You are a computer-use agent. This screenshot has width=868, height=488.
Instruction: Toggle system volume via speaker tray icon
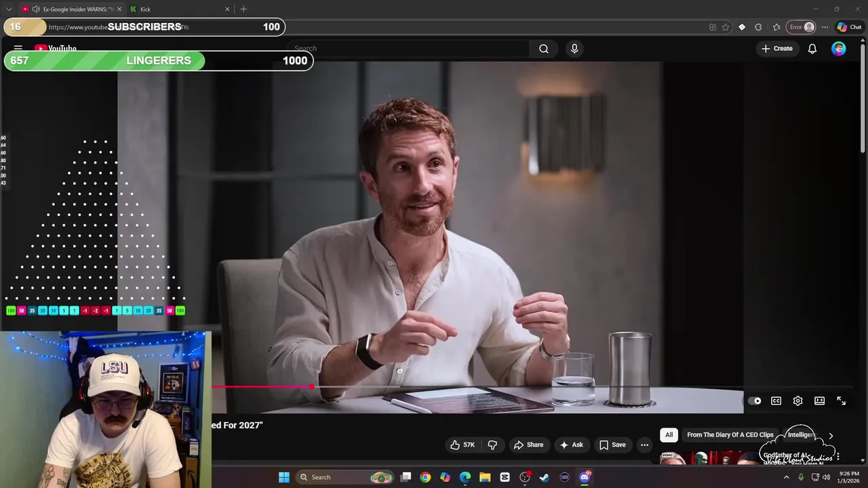pos(826,477)
